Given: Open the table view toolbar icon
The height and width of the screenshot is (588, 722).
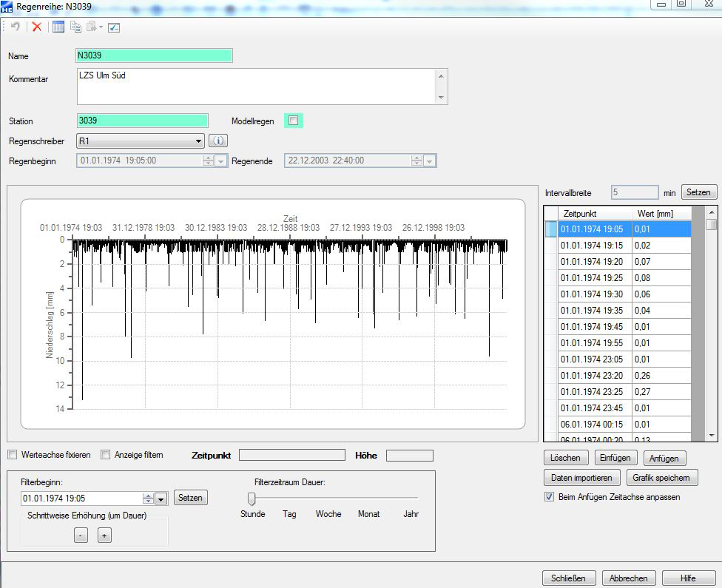Looking at the screenshot, I should (x=58, y=27).
